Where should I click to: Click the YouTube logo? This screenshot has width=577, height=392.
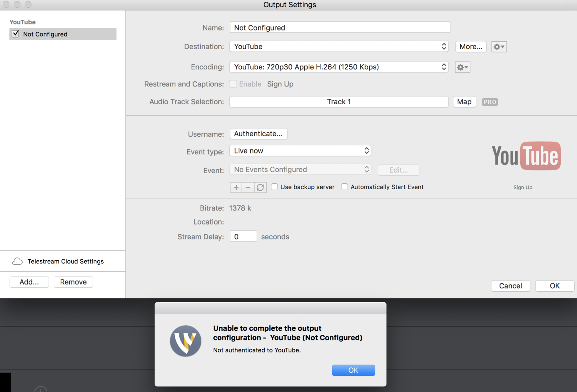pyautogui.click(x=526, y=156)
